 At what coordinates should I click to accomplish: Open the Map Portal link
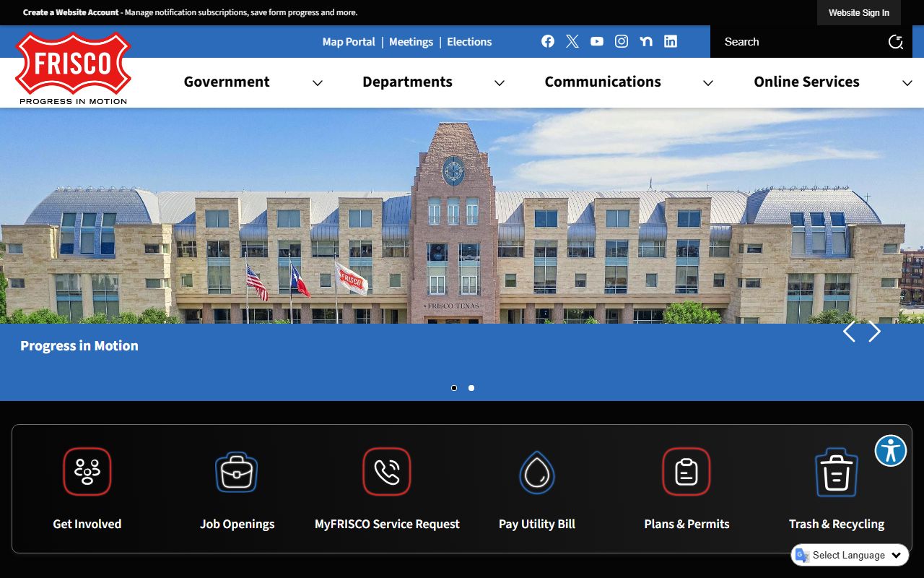tap(349, 42)
